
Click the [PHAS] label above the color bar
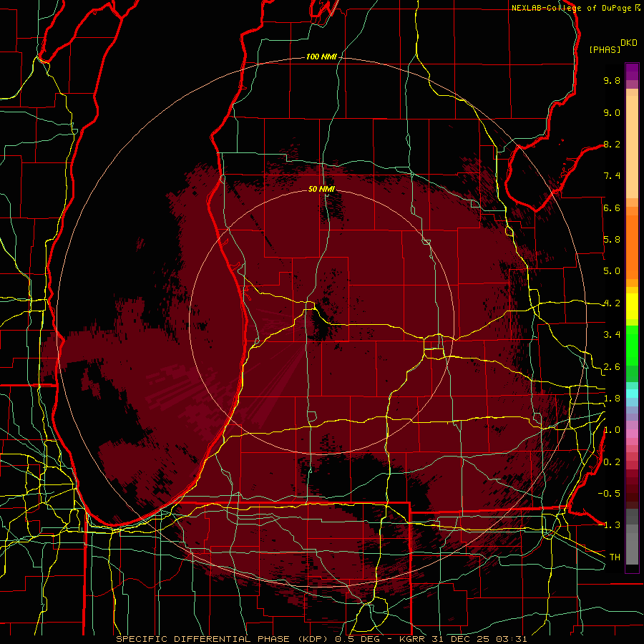(x=605, y=49)
